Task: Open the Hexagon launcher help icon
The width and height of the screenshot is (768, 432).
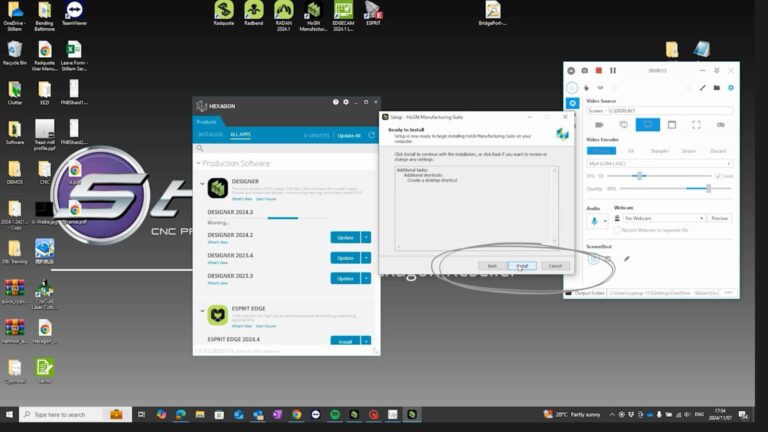Action: click(336, 102)
